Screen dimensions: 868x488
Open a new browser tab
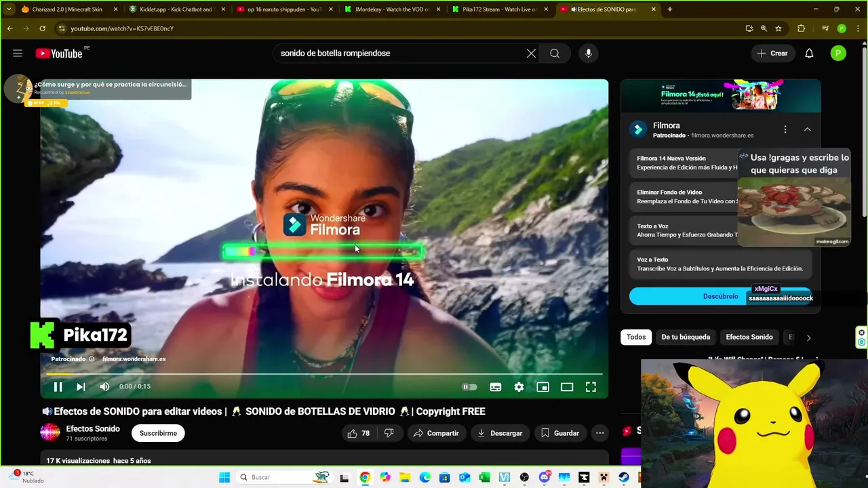pyautogui.click(x=670, y=9)
